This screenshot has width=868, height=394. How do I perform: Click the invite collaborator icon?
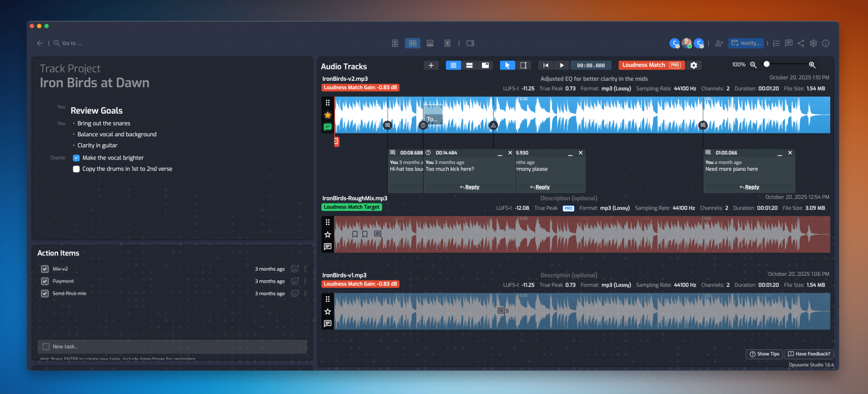coord(718,43)
